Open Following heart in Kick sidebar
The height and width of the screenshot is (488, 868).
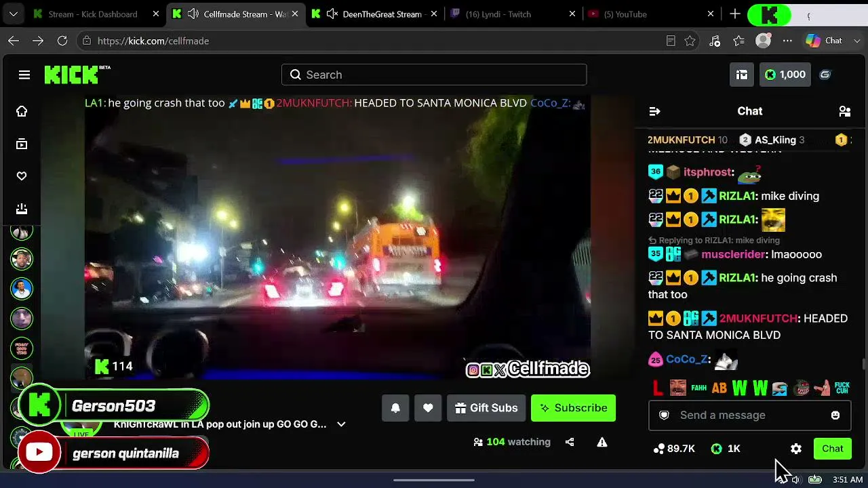click(x=22, y=176)
